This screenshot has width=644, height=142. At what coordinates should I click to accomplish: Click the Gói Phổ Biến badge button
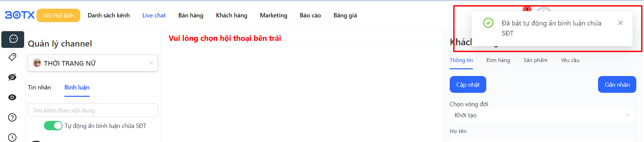(58, 15)
